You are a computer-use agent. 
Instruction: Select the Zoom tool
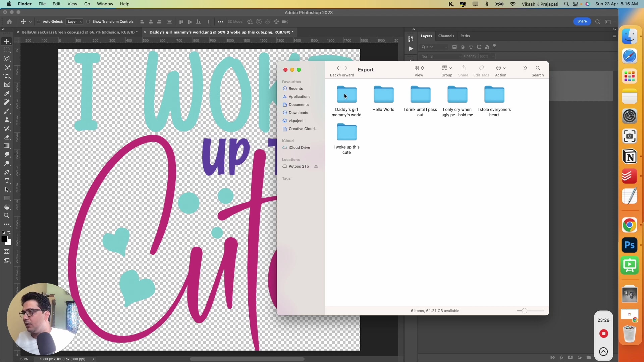(x=7, y=216)
